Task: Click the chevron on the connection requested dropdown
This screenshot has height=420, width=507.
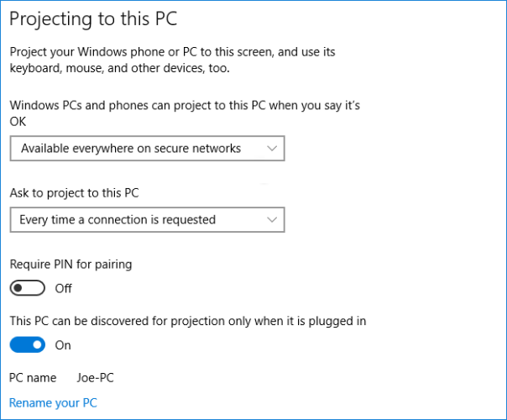Action: tap(270, 220)
